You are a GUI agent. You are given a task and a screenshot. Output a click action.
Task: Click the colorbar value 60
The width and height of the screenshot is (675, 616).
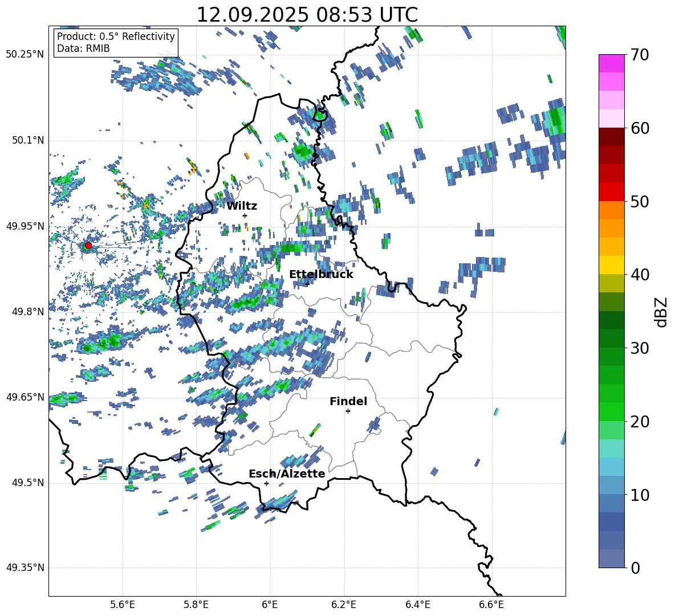(x=640, y=128)
